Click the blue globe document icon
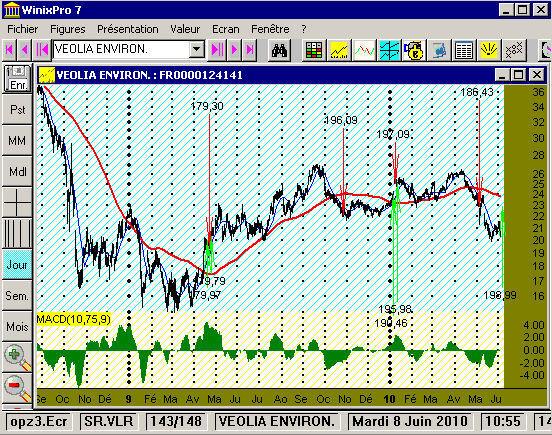The height and width of the screenshot is (435, 552). pos(439,50)
